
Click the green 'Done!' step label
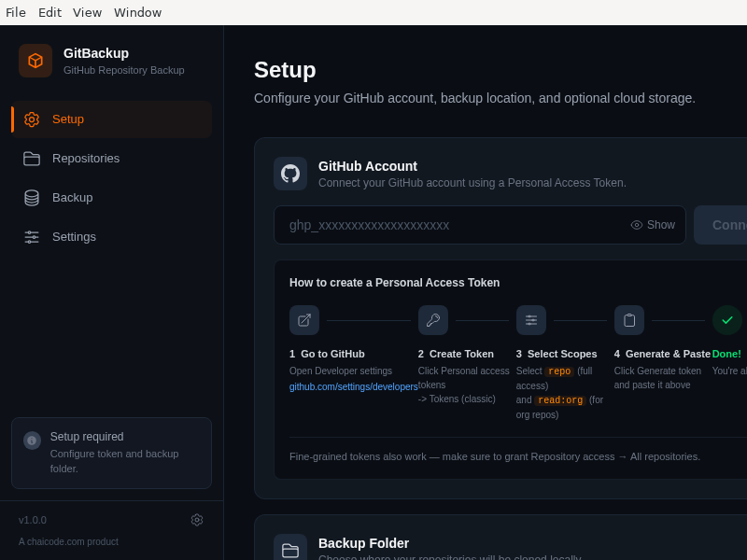[726, 354]
